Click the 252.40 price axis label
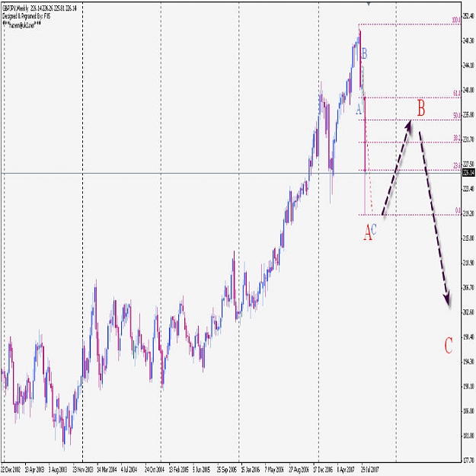The width and height of the screenshot is (476, 476). tap(468, 15)
